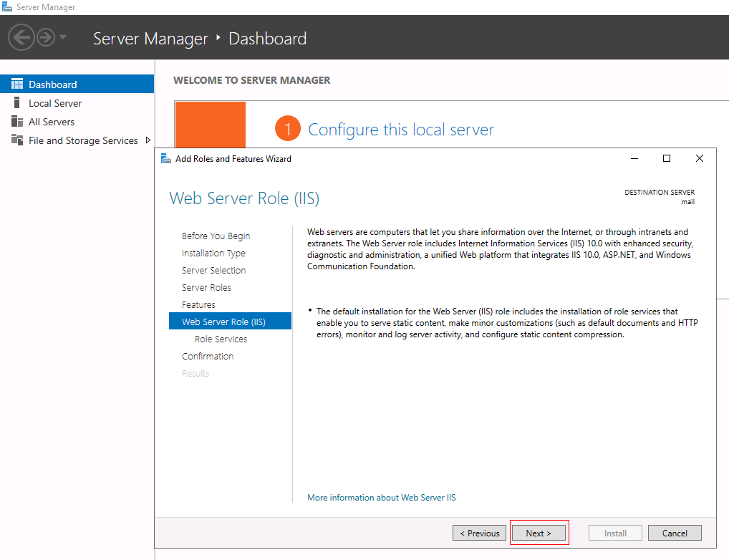Screen dimensions: 729x560
Task: Maximize the Add Roles and Features Wizard
Action: [x=666, y=158]
